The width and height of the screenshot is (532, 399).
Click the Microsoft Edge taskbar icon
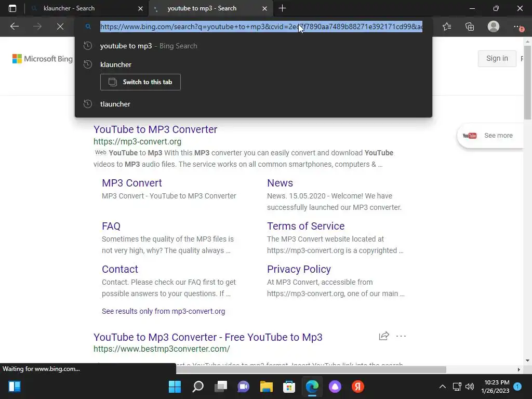[x=312, y=387]
